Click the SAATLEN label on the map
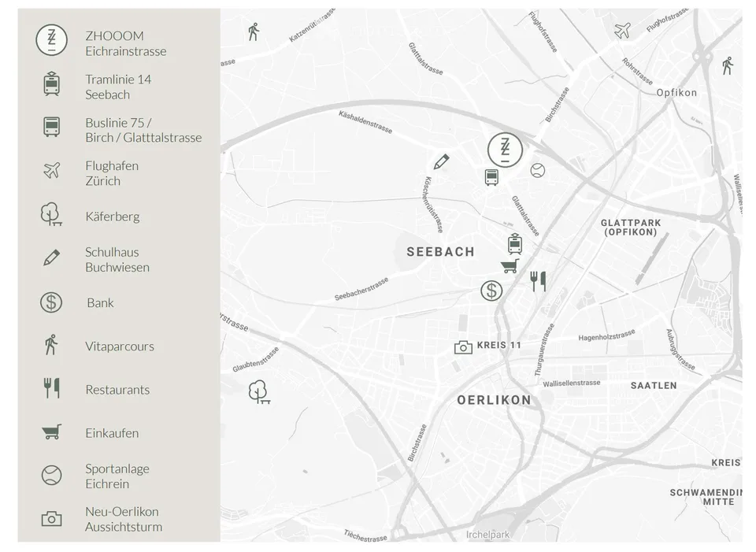This screenshot has width=756, height=552. pyautogui.click(x=654, y=386)
